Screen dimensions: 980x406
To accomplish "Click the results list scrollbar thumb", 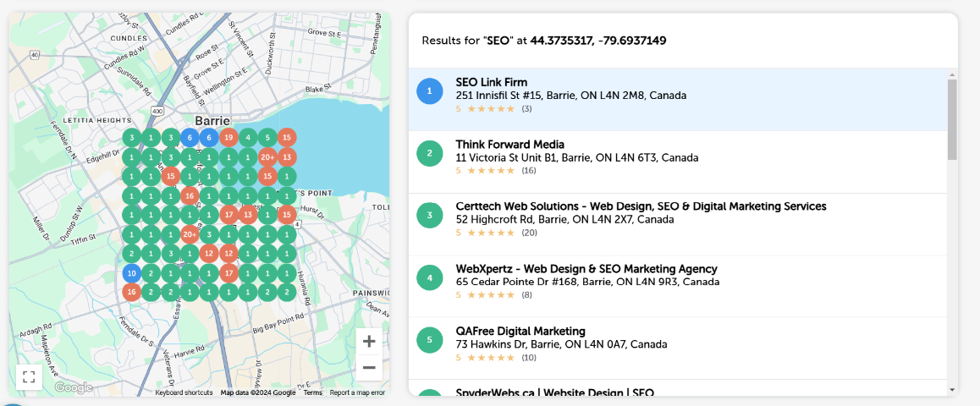I will (x=952, y=119).
